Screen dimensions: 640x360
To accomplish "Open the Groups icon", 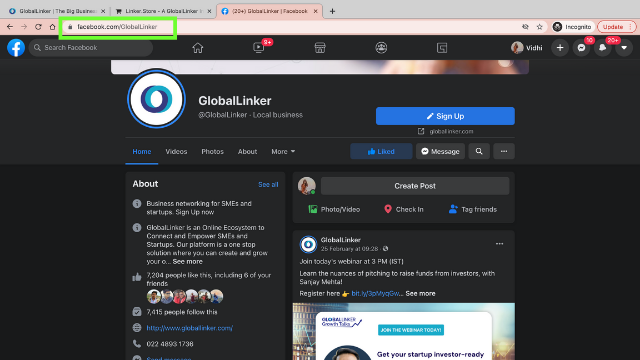I will pos(381,48).
